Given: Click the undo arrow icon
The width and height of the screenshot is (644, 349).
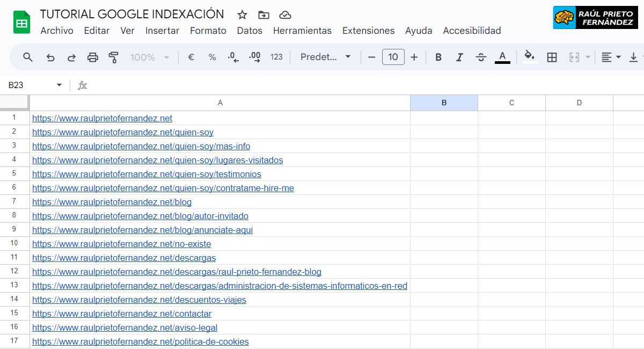Looking at the screenshot, I should [50, 57].
